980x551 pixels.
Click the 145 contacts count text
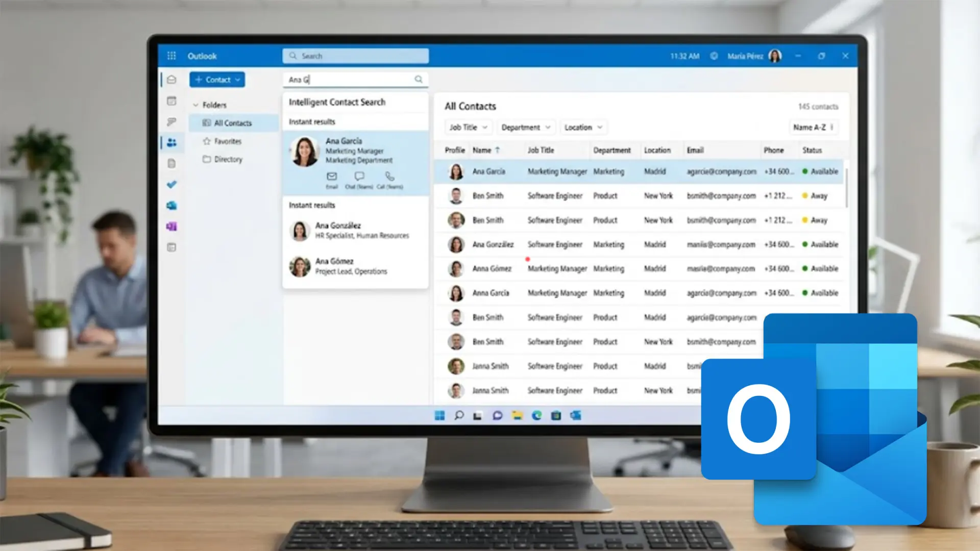coord(818,107)
